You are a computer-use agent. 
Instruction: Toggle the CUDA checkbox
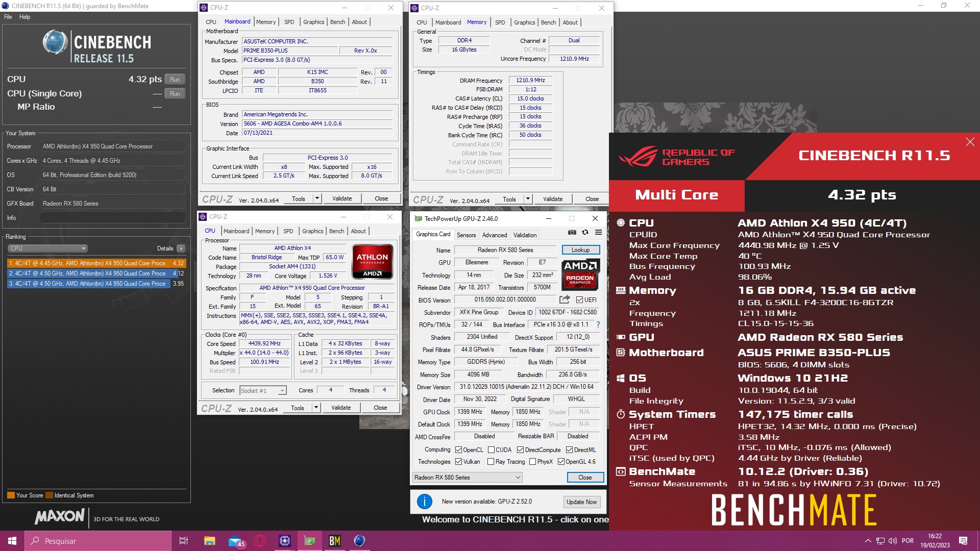(491, 450)
